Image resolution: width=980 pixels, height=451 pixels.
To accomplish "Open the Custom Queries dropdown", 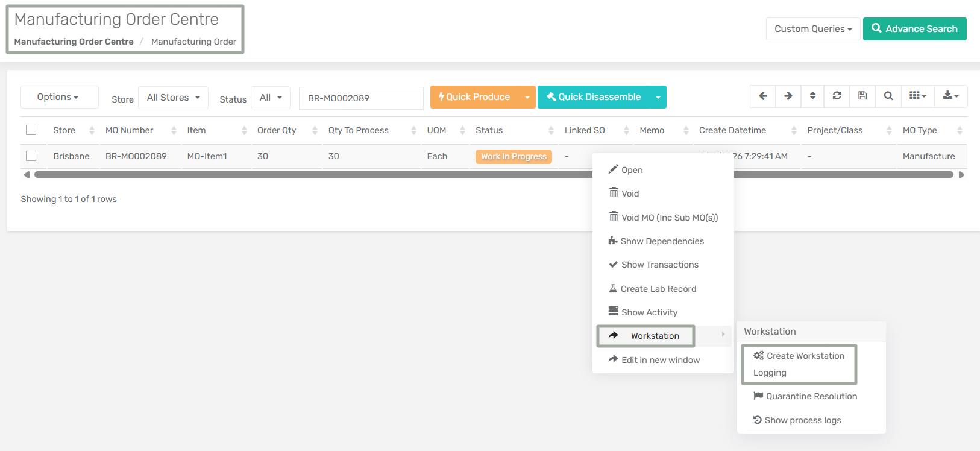I will click(x=812, y=29).
